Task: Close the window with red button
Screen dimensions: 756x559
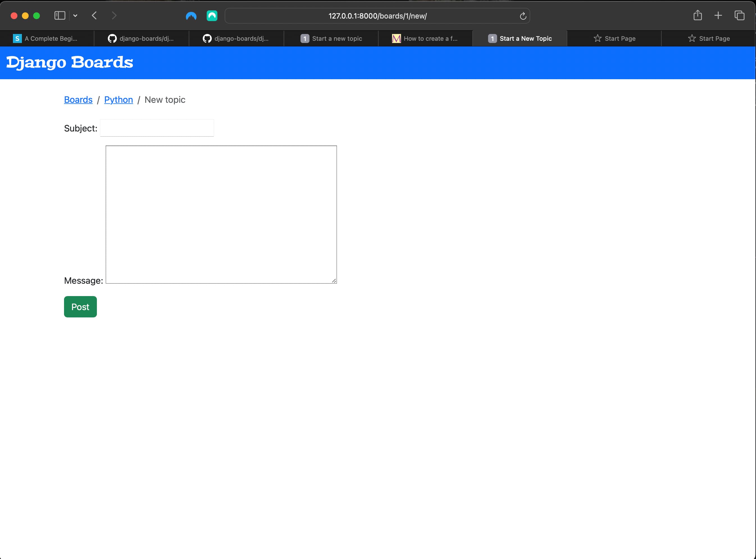Action: point(14,16)
